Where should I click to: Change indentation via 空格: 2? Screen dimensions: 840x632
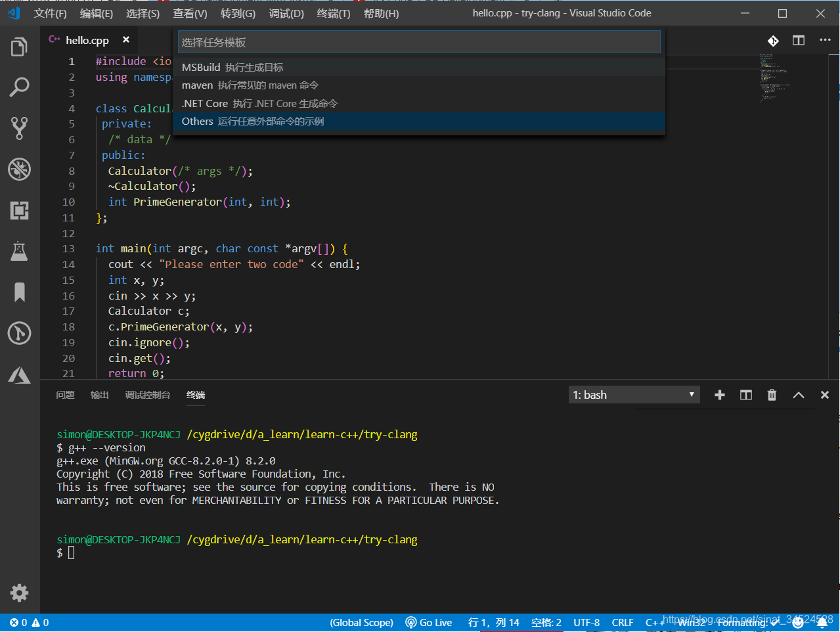click(x=546, y=623)
